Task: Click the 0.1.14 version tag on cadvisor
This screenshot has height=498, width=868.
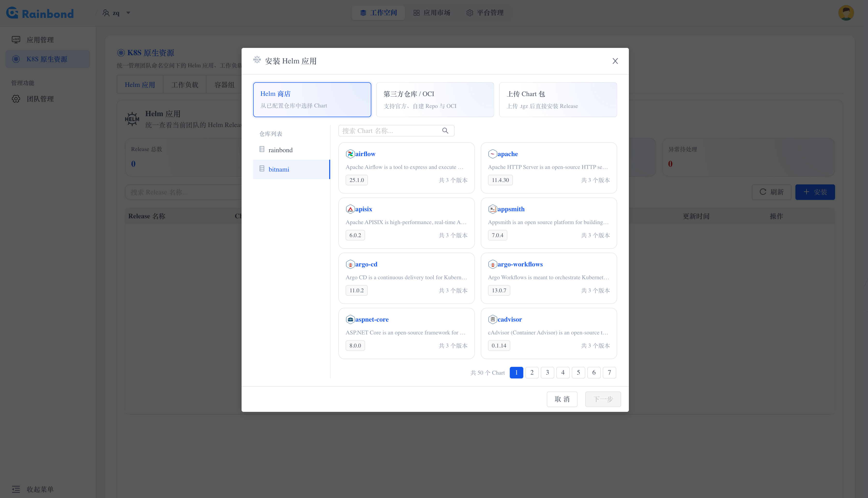Action: 499,346
